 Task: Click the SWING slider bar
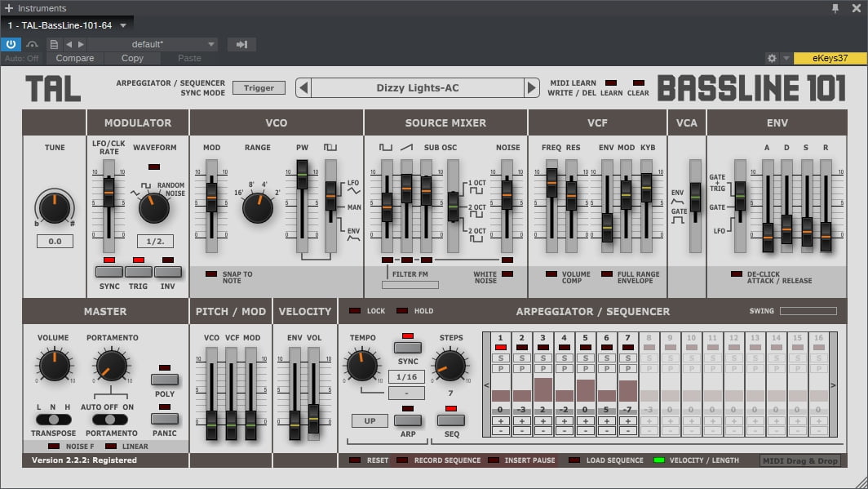(x=808, y=311)
